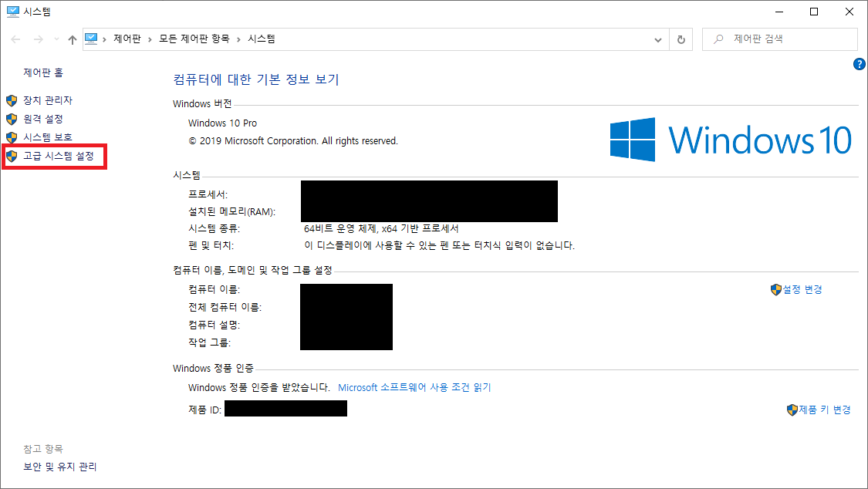Viewport: 868px width, 489px height.
Task: Go up one level with up arrow
Action: coord(73,39)
